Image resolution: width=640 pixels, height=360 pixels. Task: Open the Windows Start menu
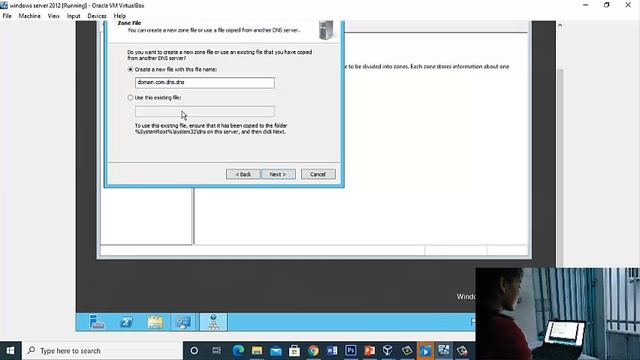pyautogui.click(x=11, y=351)
